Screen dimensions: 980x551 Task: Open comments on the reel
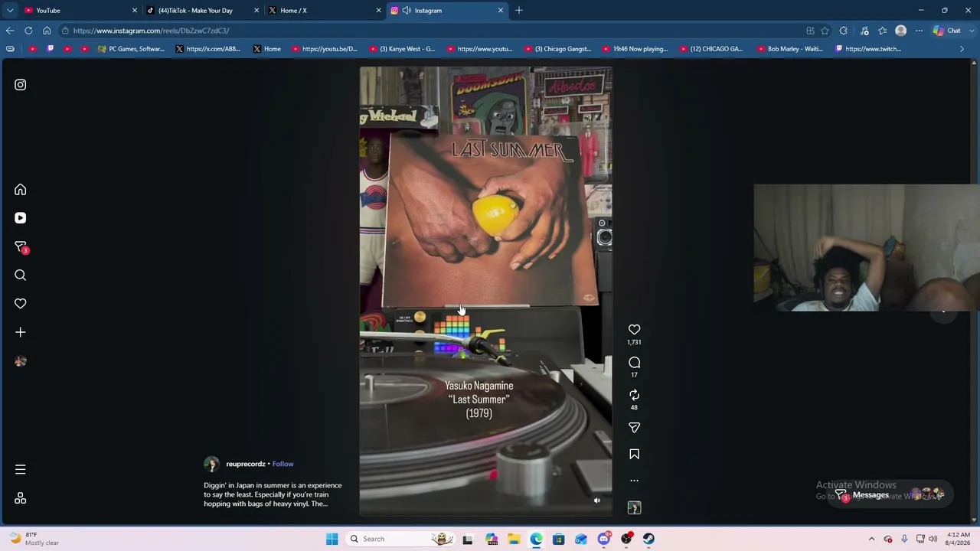point(634,363)
